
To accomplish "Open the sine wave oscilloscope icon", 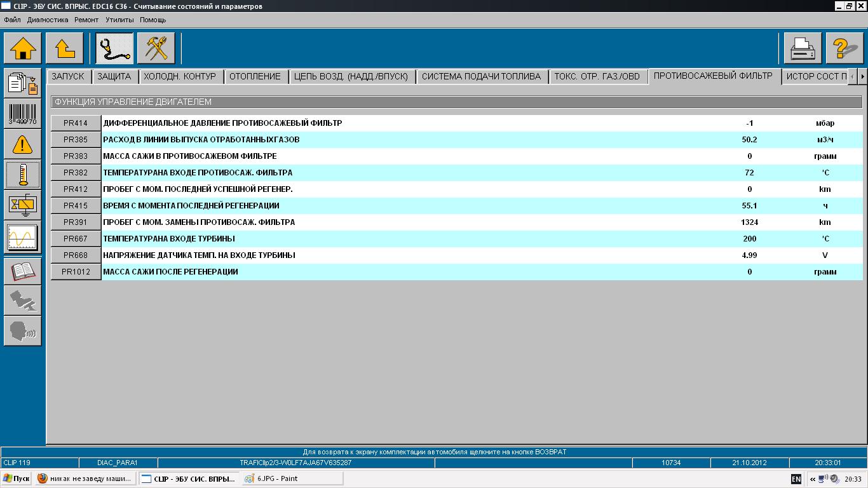I will click(23, 237).
